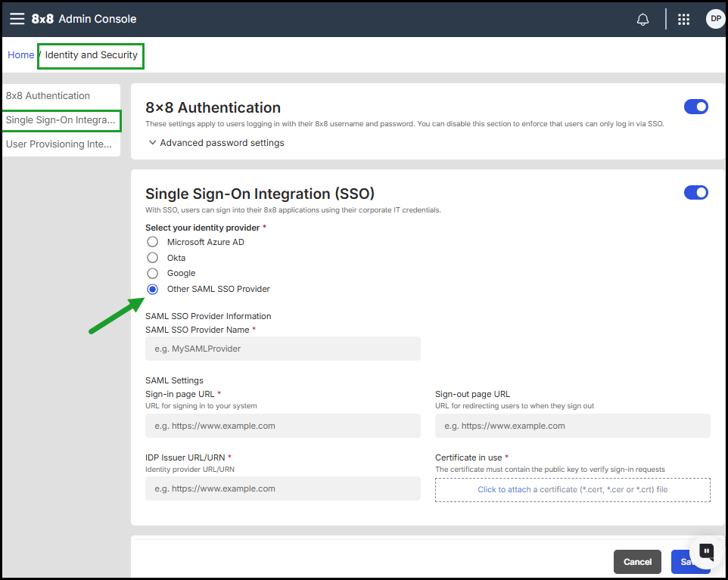Disable the Single Sign-On Integration toggle
The height and width of the screenshot is (580, 728).
tap(695, 193)
